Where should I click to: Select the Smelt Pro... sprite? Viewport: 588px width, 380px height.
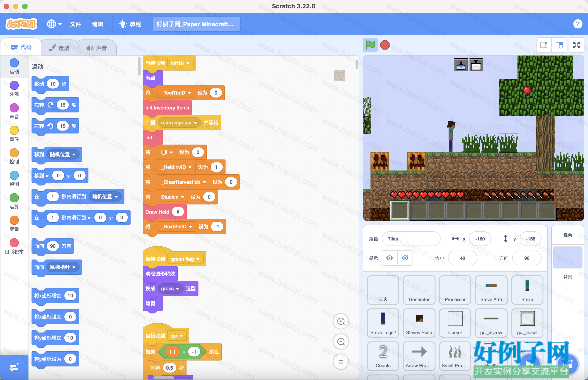(x=455, y=356)
